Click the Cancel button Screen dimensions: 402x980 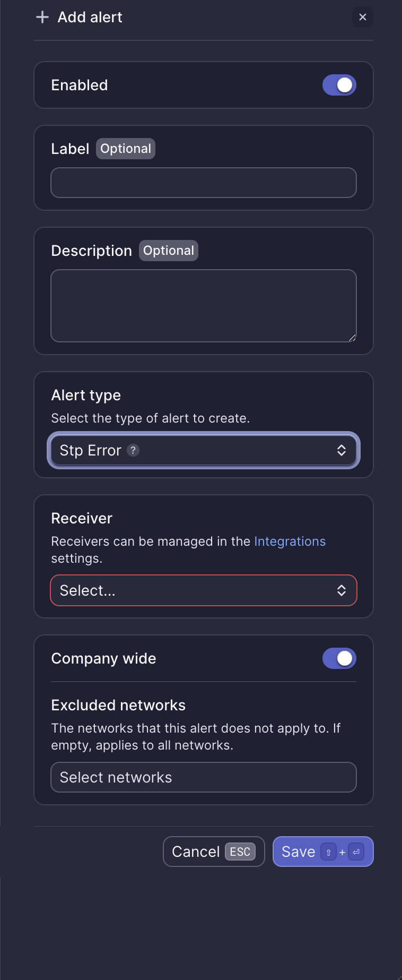(196, 852)
